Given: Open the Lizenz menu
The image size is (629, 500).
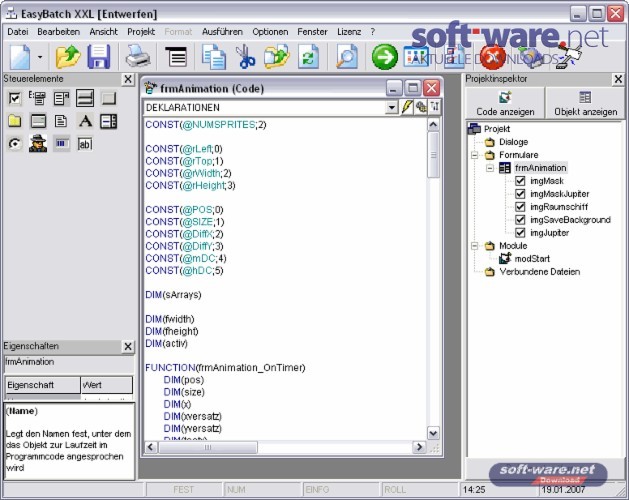Looking at the screenshot, I should pyautogui.click(x=349, y=32).
